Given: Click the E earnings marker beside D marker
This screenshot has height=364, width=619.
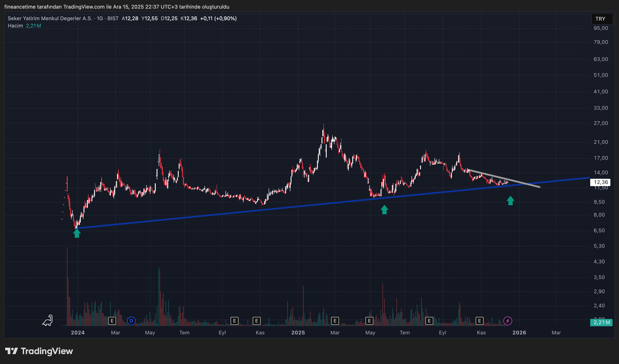Looking at the screenshot, I should coord(112,321).
